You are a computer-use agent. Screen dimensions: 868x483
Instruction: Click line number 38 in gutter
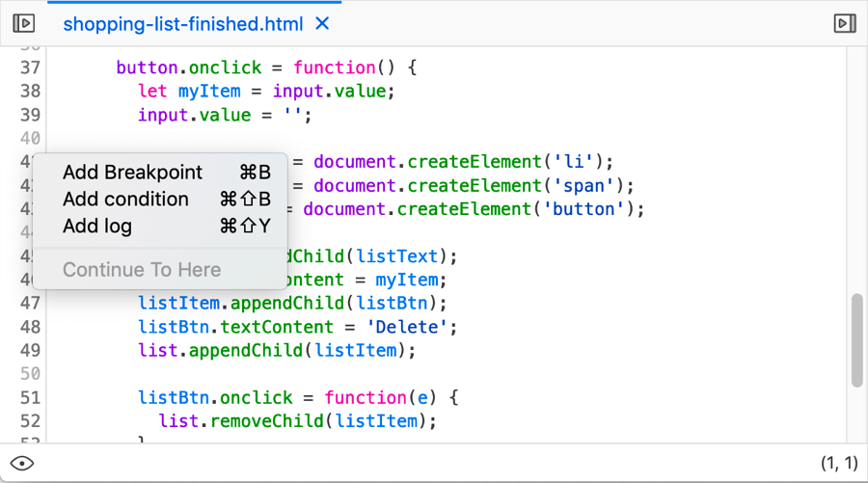click(x=30, y=92)
